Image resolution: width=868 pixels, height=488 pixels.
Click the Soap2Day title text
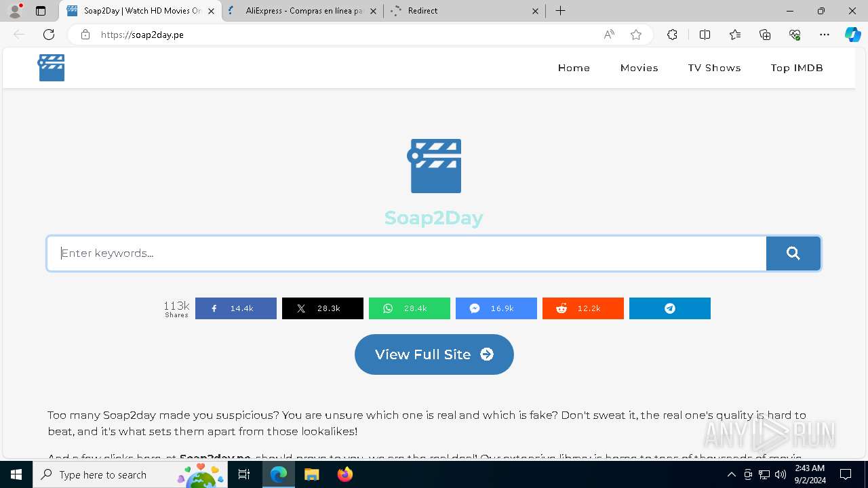pos(434,218)
